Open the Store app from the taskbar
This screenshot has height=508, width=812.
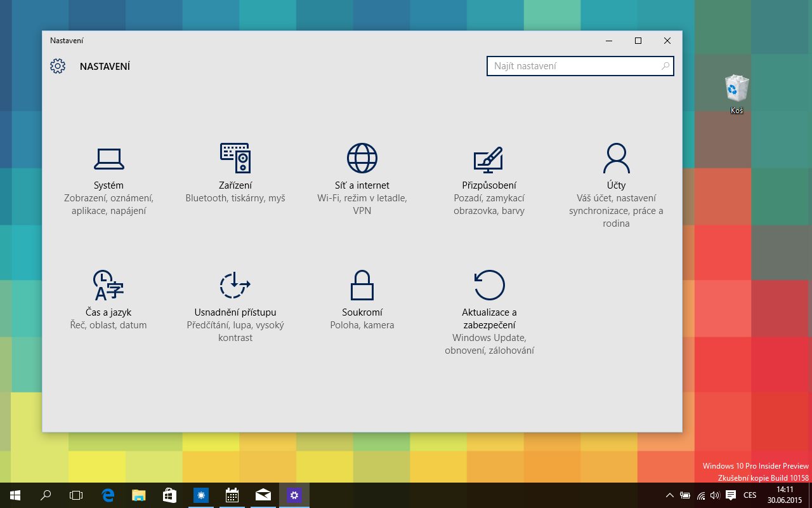(x=169, y=495)
